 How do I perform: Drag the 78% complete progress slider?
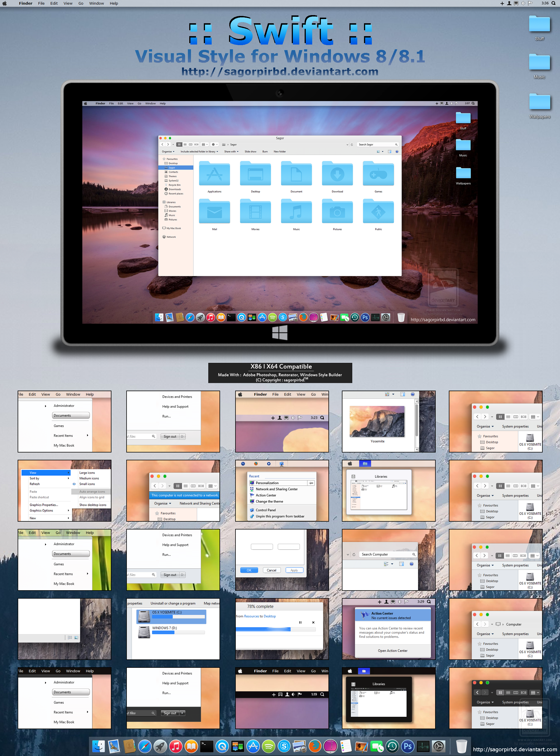point(288,629)
